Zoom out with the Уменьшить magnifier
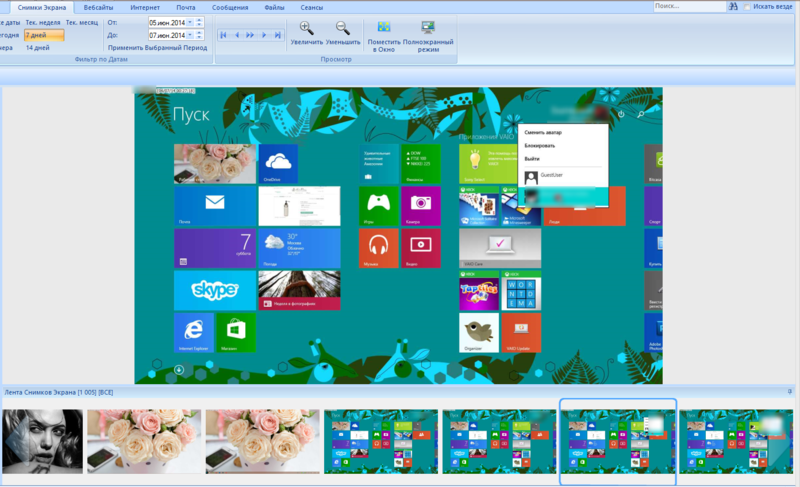Viewport: 800px width, 487px height. point(343,33)
